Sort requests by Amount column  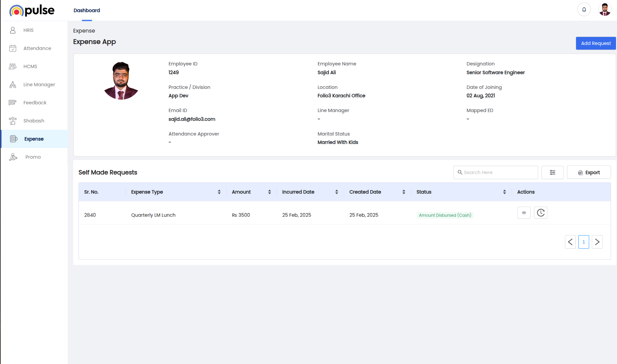(x=269, y=192)
